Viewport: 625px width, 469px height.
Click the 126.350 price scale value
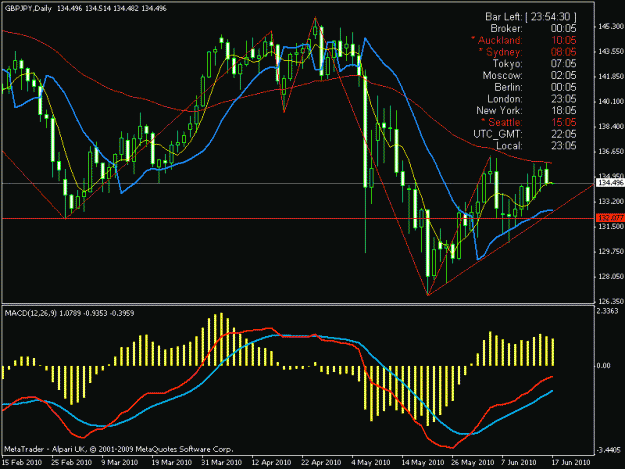pos(611,301)
